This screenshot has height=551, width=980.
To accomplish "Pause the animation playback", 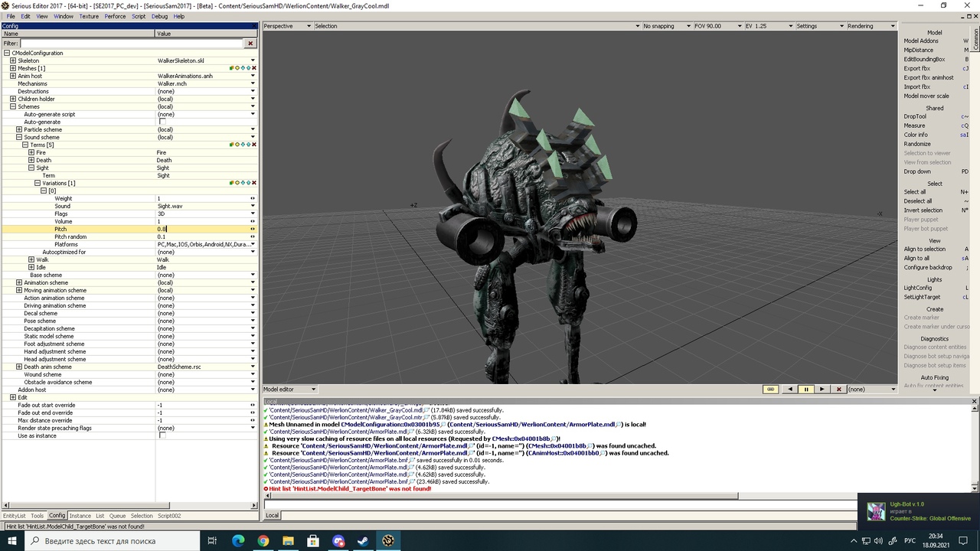I will [805, 389].
